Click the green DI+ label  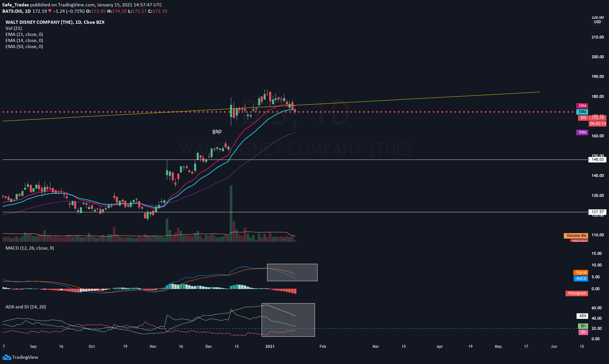pyautogui.click(x=583, y=326)
